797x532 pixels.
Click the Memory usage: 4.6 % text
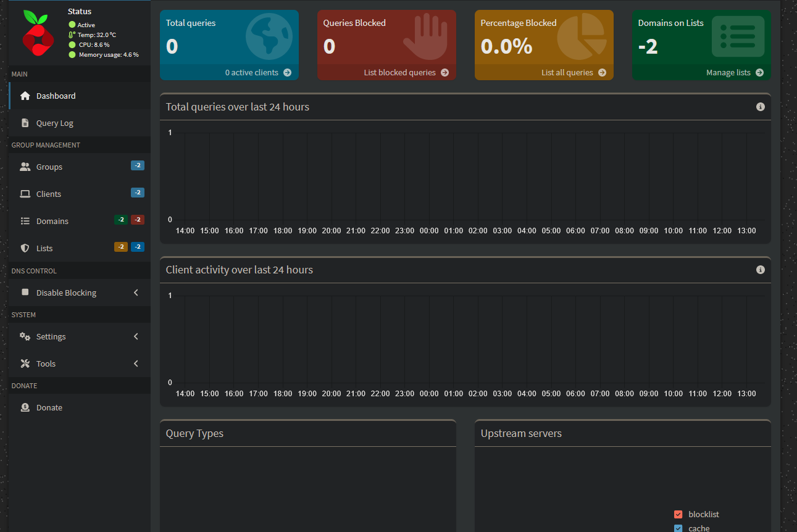point(109,55)
